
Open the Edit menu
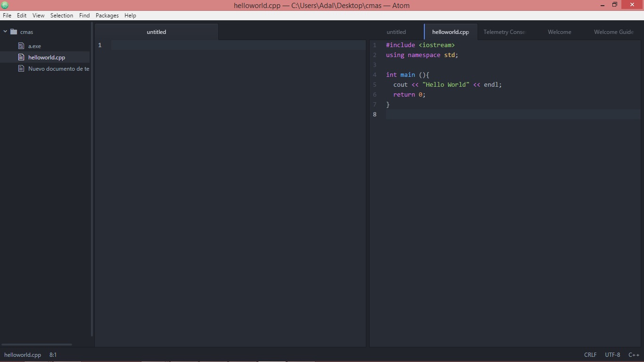pyautogui.click(x=22, y=16)
